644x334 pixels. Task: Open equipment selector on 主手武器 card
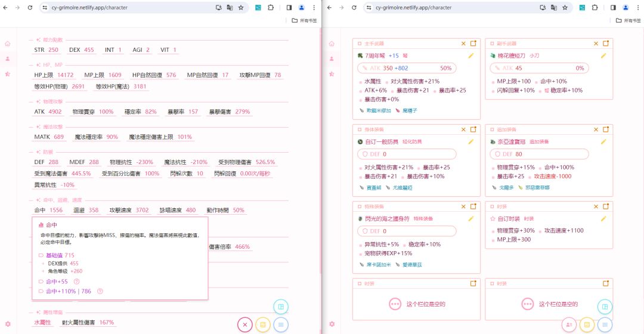473,43
